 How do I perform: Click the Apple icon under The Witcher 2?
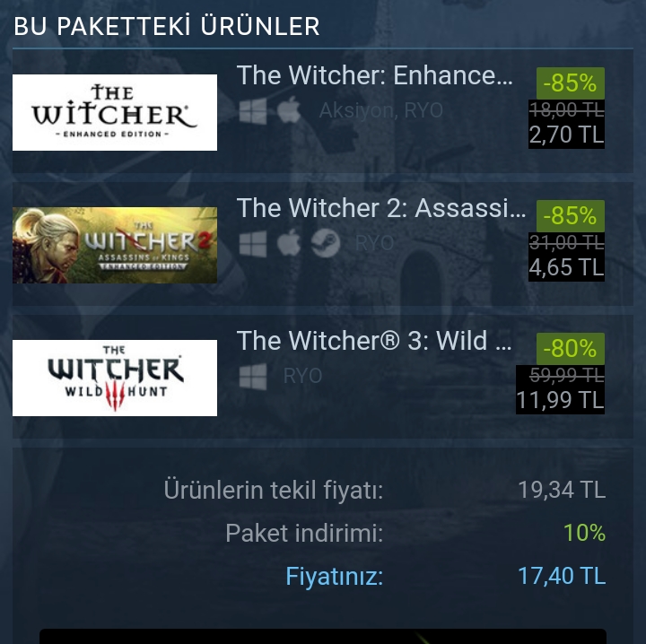click(x=289, y=242)
